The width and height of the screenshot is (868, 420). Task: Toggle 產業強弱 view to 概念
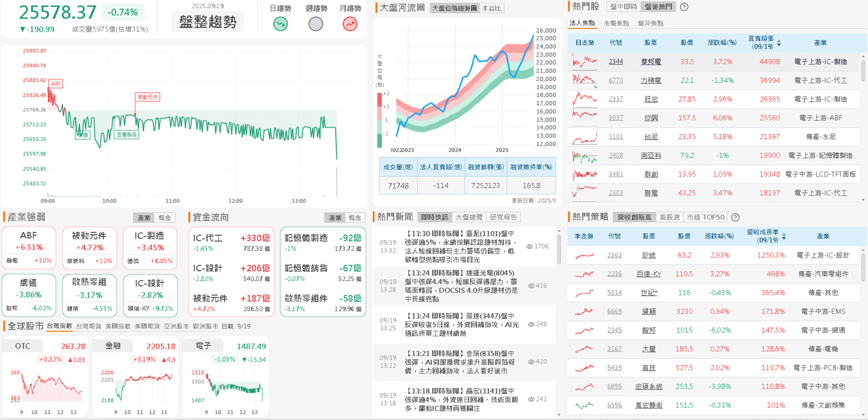tap(164, 218)
